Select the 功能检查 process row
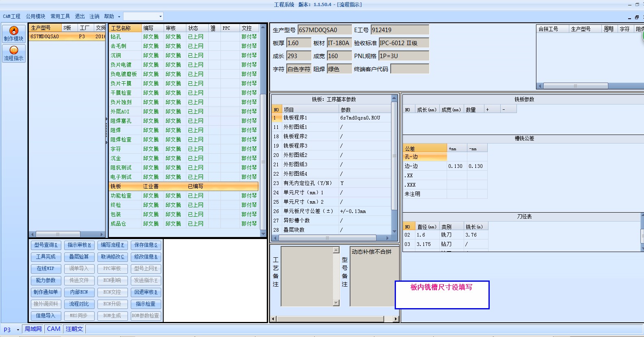The height and width of the screenshot is (337, 644). (184, 196)
